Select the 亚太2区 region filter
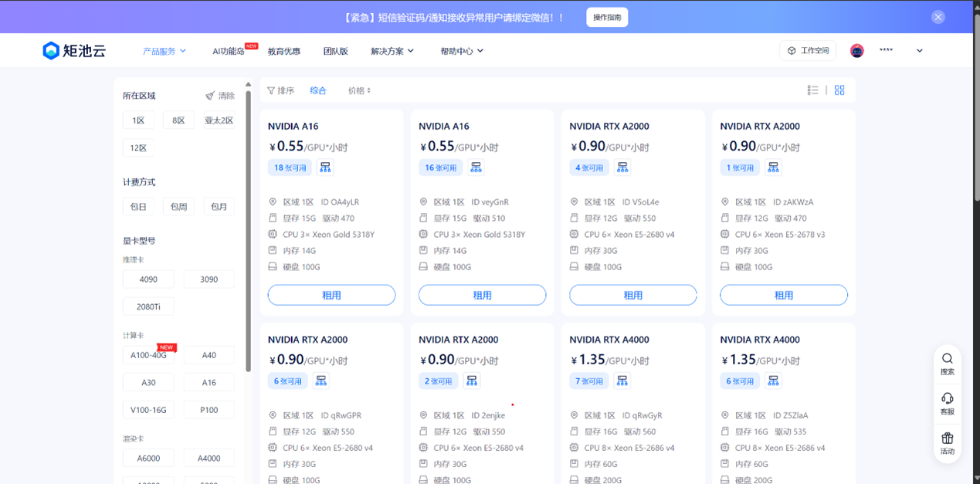Viewport: 980px width, 484px height. [219, 120]
